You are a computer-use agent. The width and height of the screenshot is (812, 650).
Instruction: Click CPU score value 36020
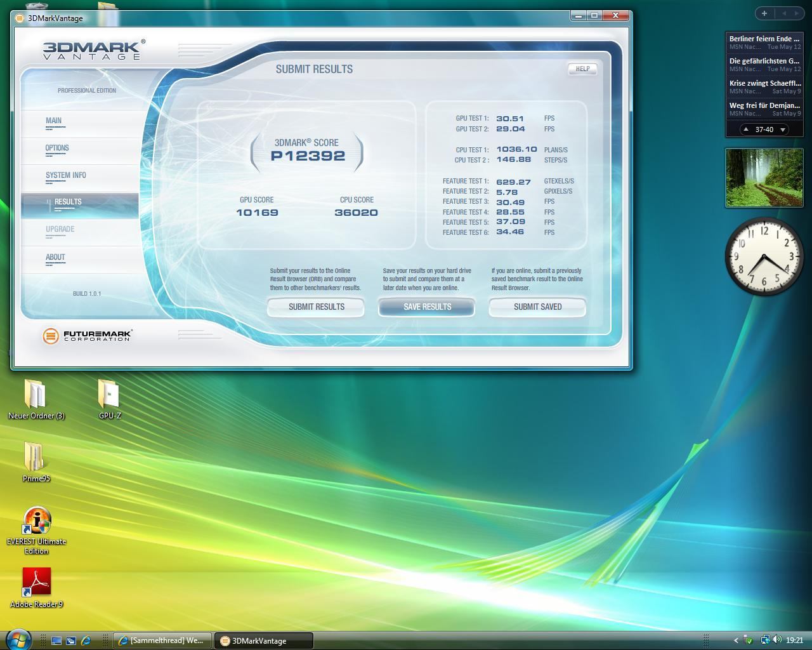356,213
